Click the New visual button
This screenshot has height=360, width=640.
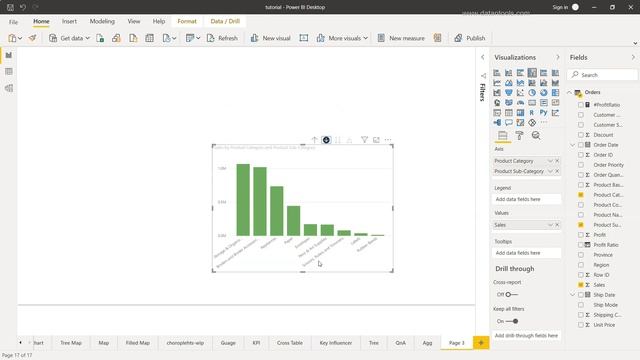270,38
